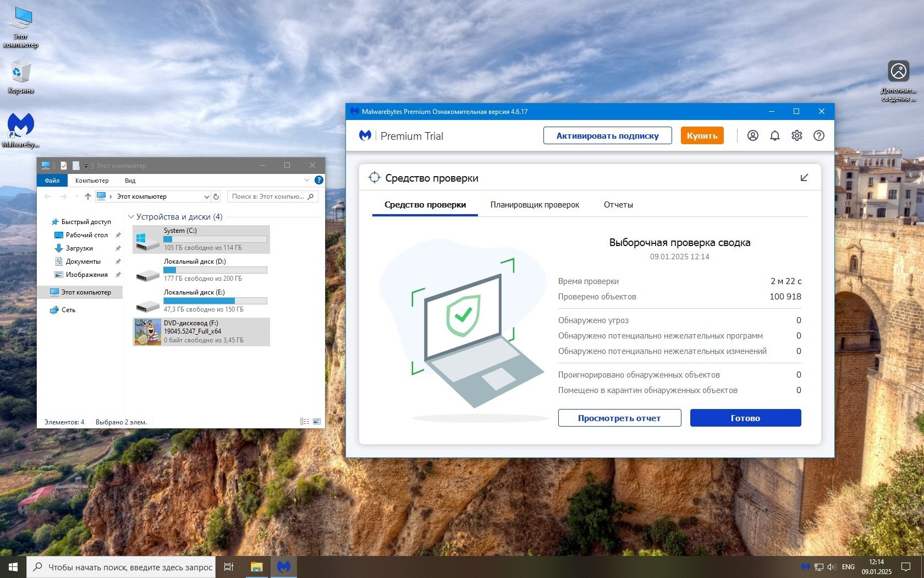
Task: Click the blue 'Готово' button
Action: pos(745,418)
